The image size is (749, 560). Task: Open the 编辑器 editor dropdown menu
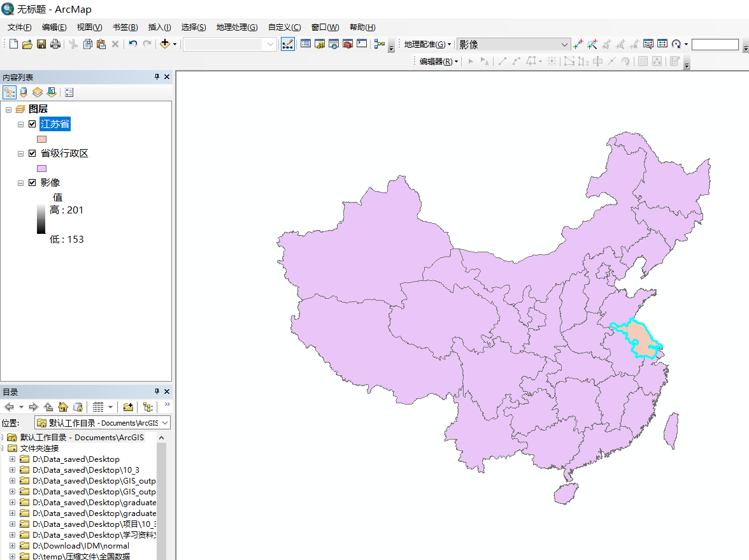pyautogui.click(x=436, y=61)
